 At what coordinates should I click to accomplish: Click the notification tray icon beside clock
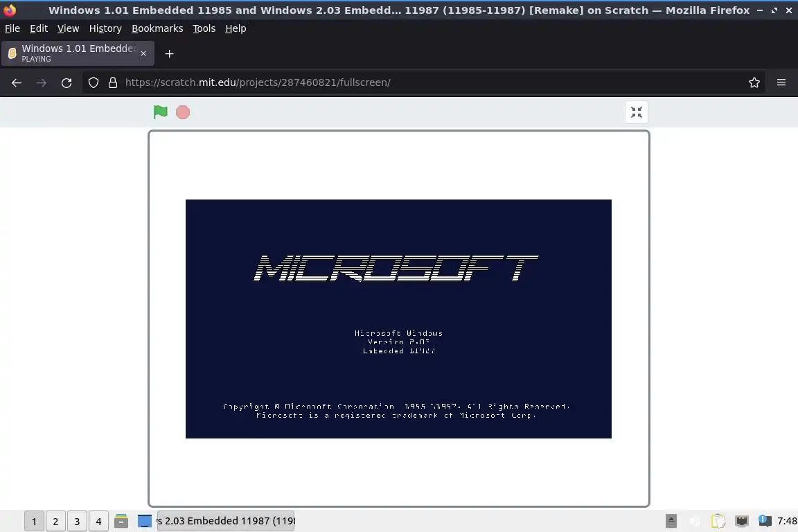765,520
